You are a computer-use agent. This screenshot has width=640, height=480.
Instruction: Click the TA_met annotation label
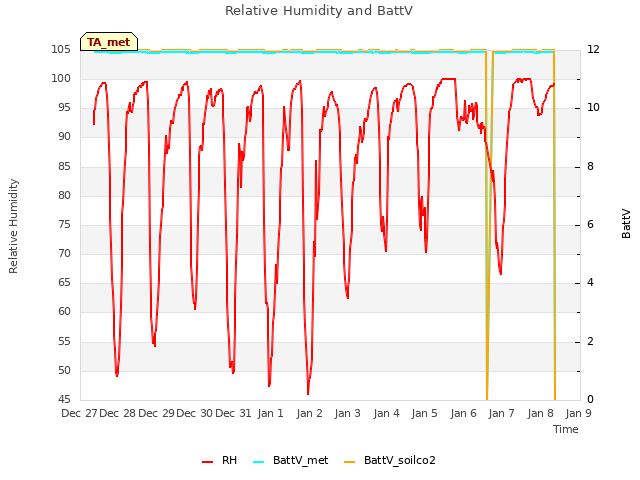click(109, 42)
